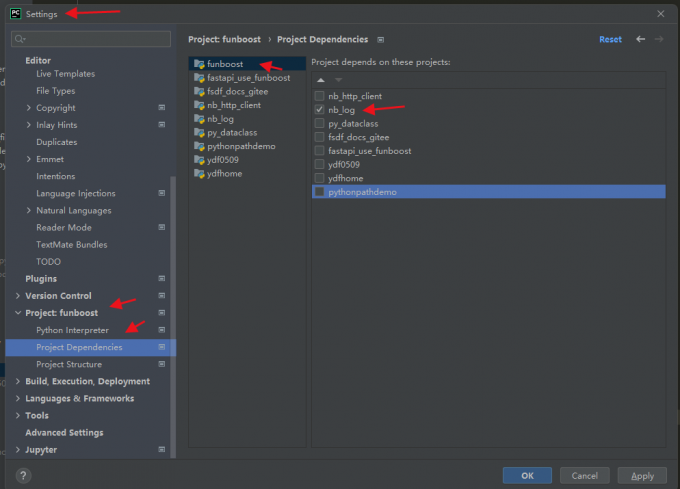
Task: Click the Reset link
Action: (610, 39)
